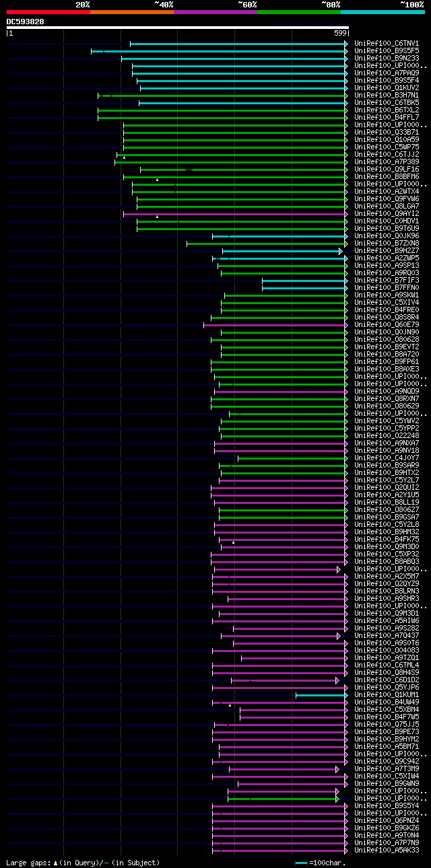Image resolution: width=431 pixels, height=868 pixels.
Task: Click the UniRef100_A5BM71 entry
Action: tap(387, 747)
